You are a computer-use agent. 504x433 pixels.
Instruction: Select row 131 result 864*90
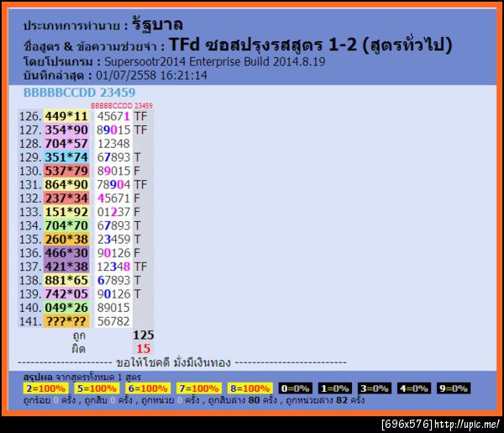[66, 185]
